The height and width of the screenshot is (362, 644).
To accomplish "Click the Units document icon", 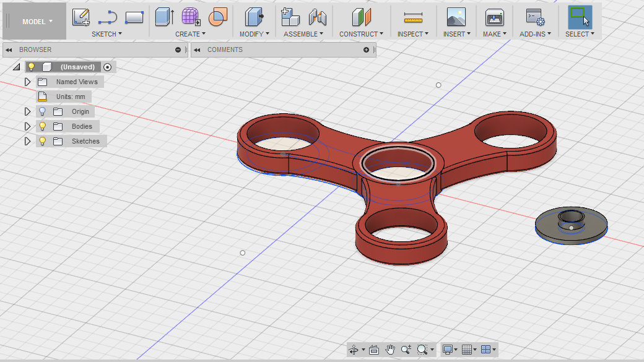I will (42, 97).
